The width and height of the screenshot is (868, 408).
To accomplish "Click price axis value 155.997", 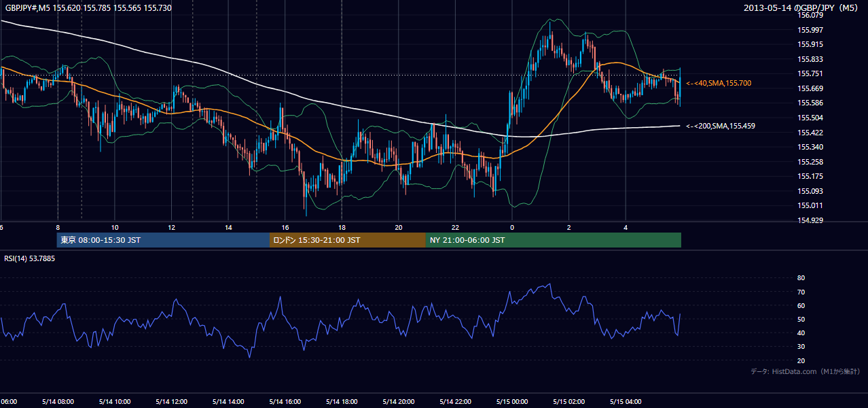I will (810, 30).
